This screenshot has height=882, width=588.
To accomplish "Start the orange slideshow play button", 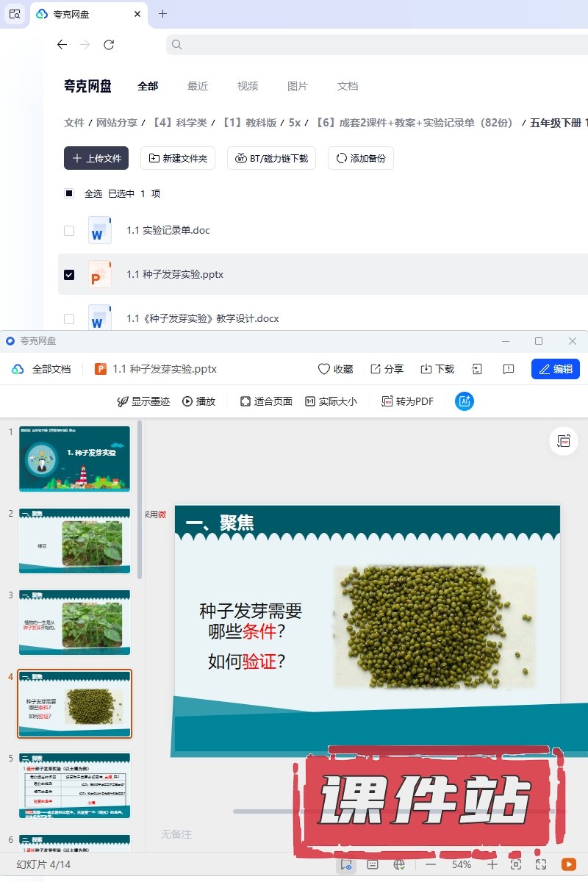I will 568,864.
